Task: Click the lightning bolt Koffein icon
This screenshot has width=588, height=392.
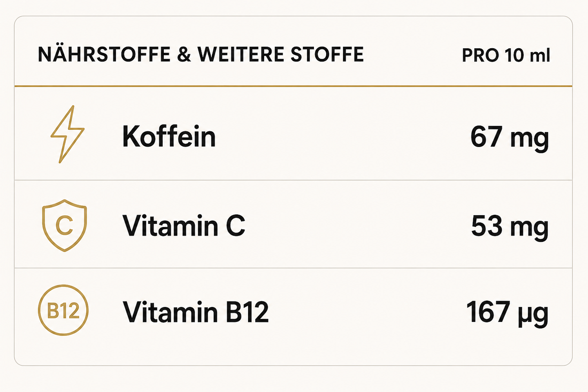Action: tap(67, 134)
